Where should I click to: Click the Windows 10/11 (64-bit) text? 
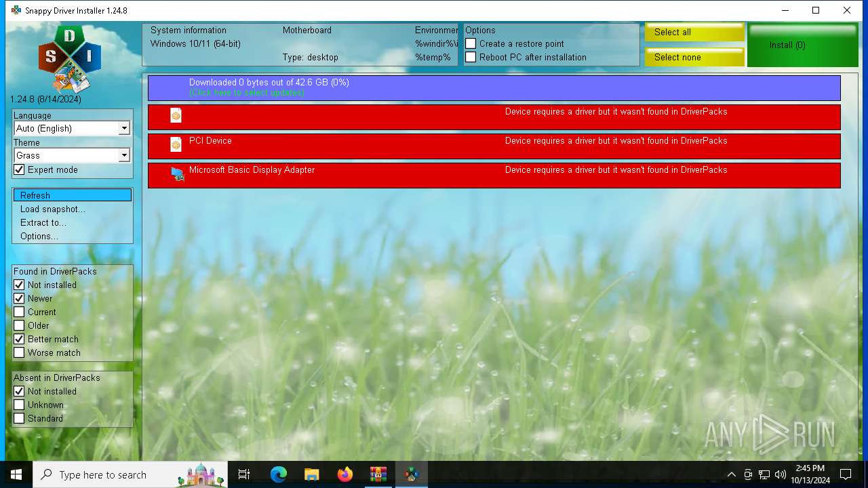(x=195, y=43)
